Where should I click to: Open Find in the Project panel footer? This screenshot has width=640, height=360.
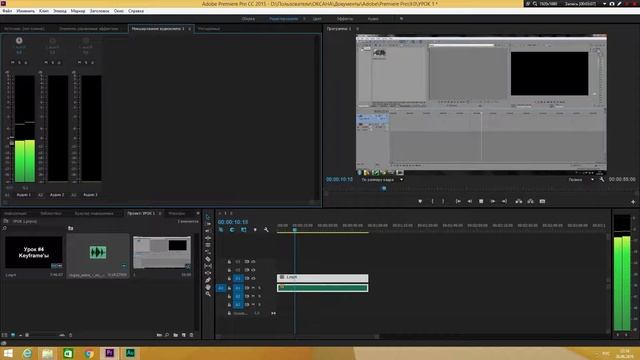click(x=167, y=335)
